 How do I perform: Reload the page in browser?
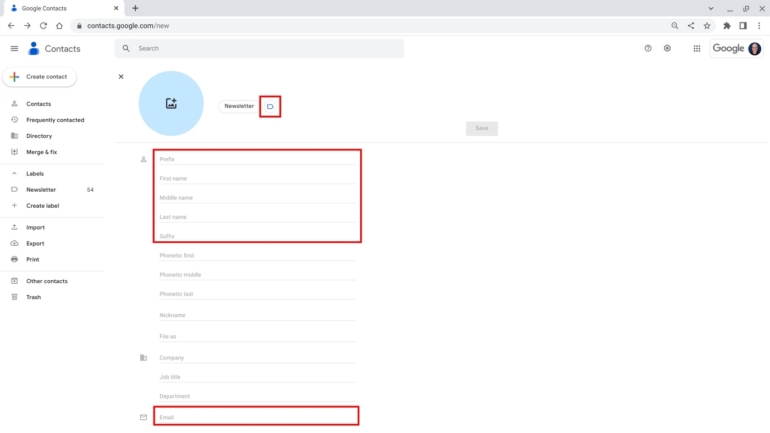[43, 26]
